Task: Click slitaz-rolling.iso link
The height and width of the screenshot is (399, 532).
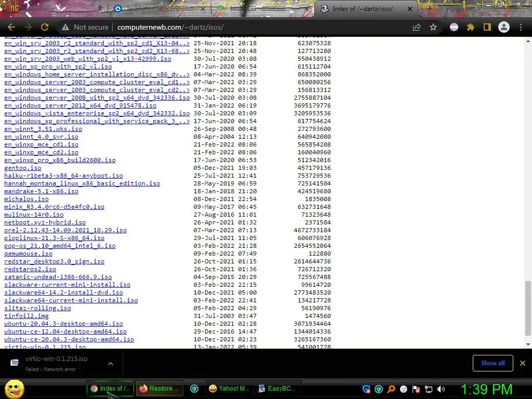Action: 37,308
